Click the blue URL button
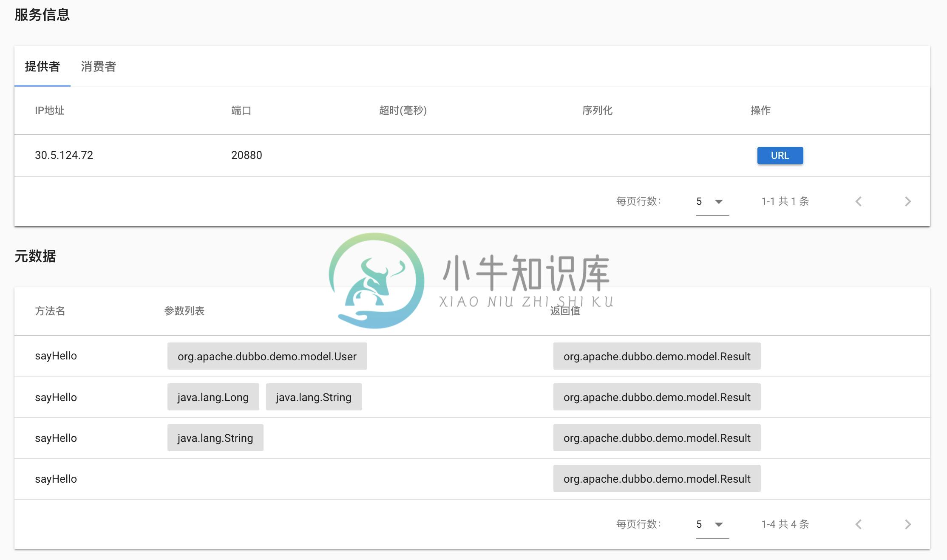This screenshot has height=560, width=947. click(x=780, y=156)
